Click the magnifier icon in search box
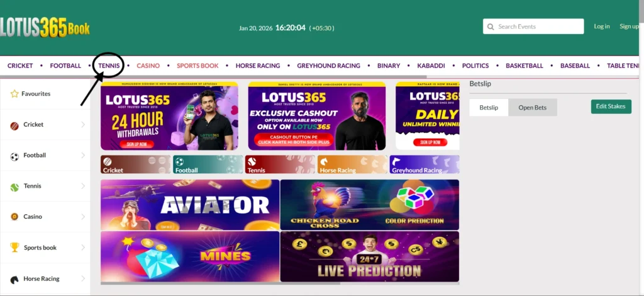Screen dimensions: 644x296 pos(491,26)
